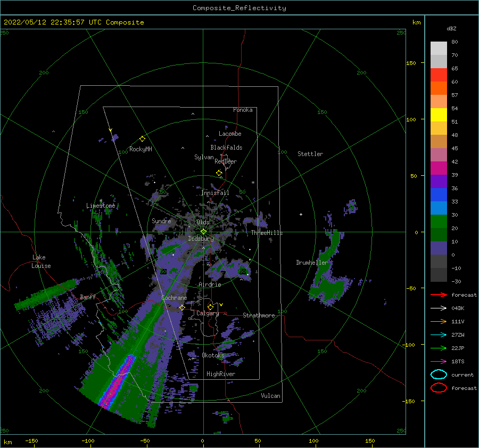Select the dark green 20–10 dBZ swatch
479x448 pixels.
(x=439, y=234)
